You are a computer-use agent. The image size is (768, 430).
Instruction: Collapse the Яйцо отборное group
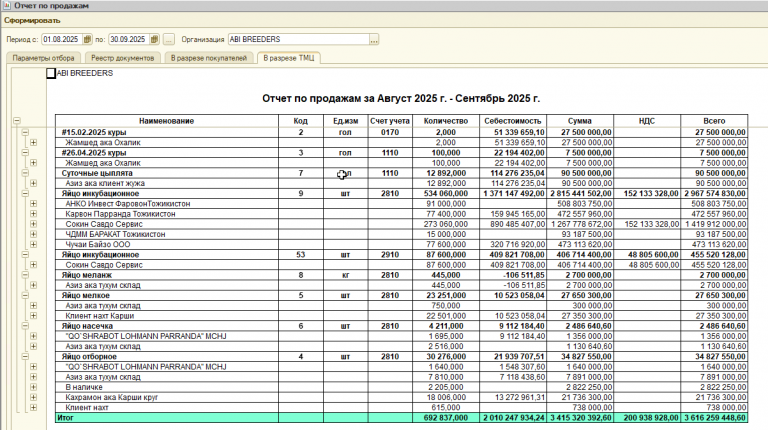click(25, 357)
